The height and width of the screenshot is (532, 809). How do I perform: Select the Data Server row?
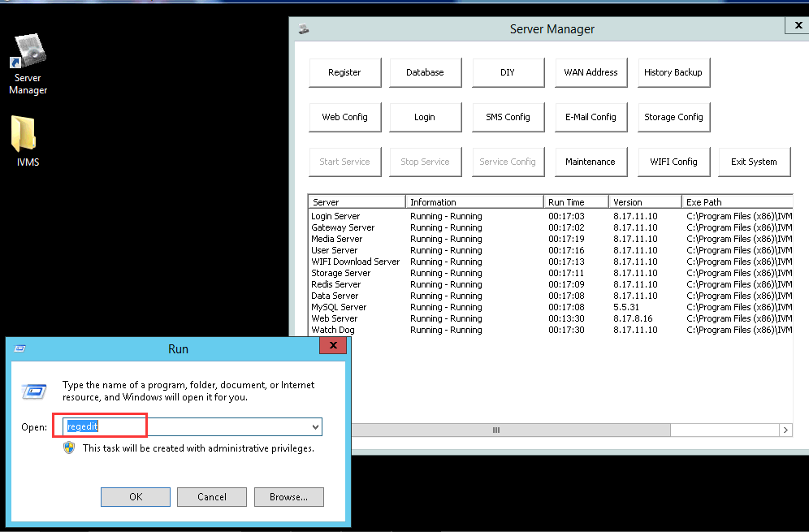click(x=551, y=296)
